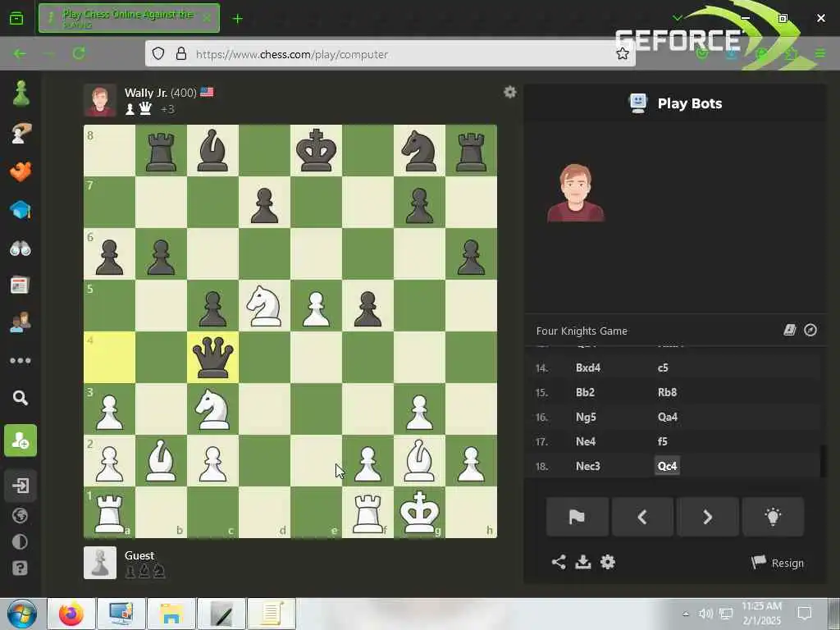The width and height of the screenshot is (840, 630).
Task: Click the Four Knights Game opening name
Action: coord(582,331)
